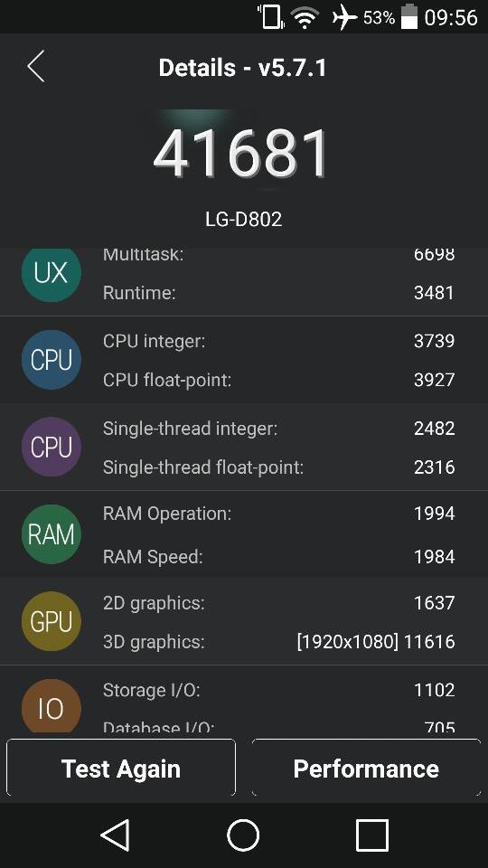Tap the Storage I/O score row
488x868 pixels.
point(279,690)
